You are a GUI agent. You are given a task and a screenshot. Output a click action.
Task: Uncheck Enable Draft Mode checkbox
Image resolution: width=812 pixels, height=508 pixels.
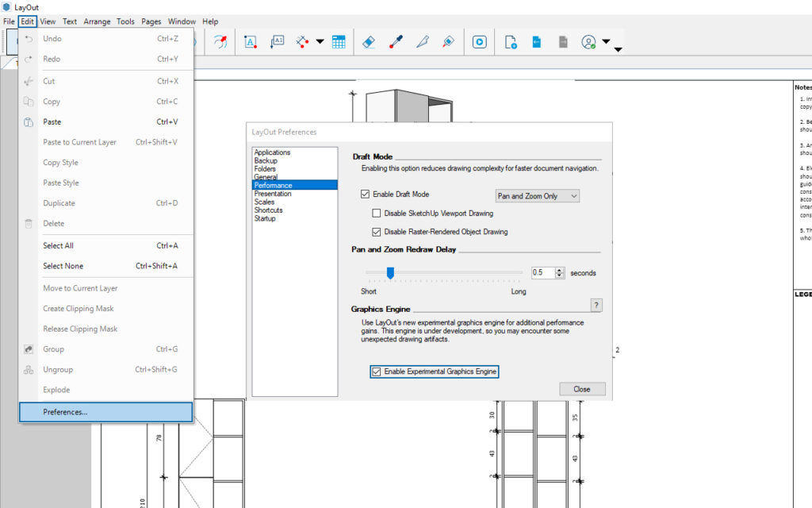pyautogui.click(x=366, y=194)
